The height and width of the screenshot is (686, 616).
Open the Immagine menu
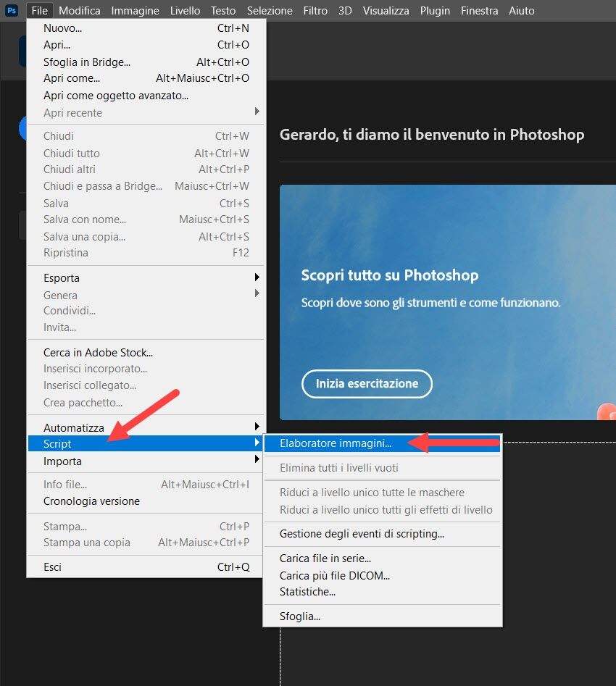click(x=134, y=10)
